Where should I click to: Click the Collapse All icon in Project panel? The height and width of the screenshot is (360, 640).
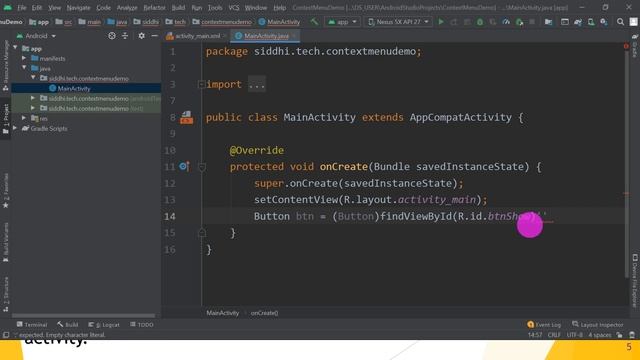point(125,36)
